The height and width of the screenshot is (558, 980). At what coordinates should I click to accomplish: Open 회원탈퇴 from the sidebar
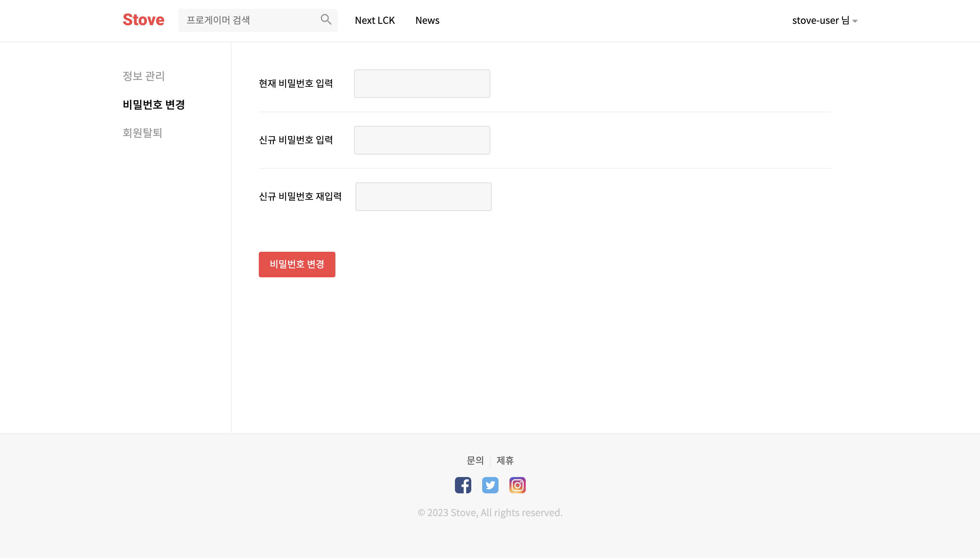[142, 133]
